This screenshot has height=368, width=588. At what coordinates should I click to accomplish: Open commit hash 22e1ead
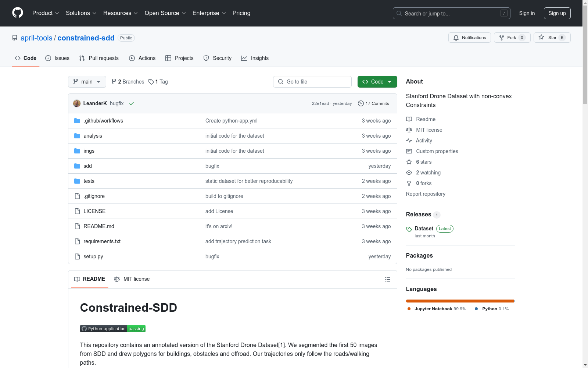320,103
